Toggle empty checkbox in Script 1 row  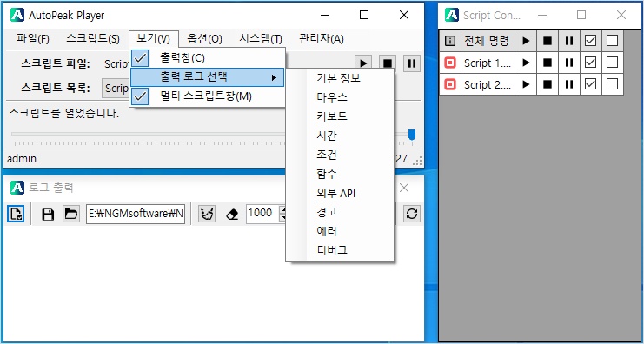(613, 63)
